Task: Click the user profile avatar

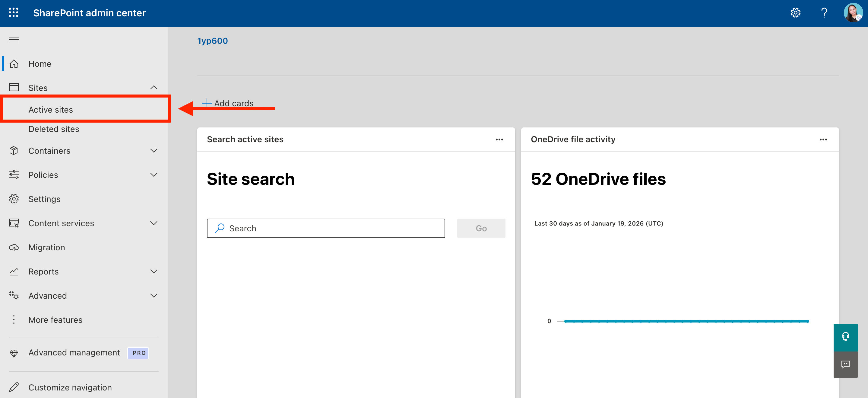Action: click(853, 13)
